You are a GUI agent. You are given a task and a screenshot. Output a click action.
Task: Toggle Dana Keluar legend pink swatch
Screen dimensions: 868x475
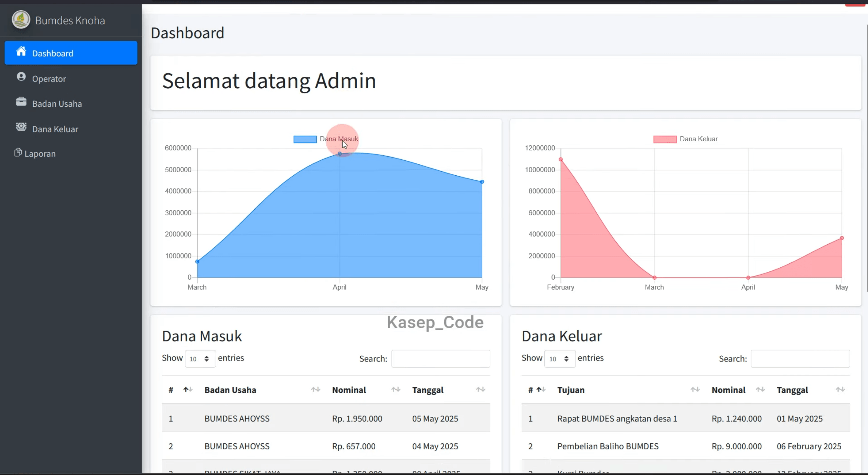coord(665,139)
